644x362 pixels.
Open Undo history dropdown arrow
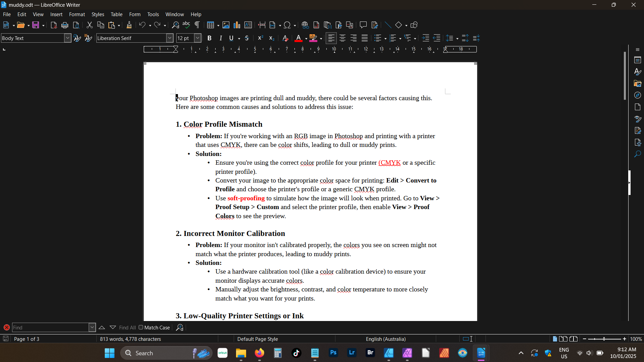[150, 26]
